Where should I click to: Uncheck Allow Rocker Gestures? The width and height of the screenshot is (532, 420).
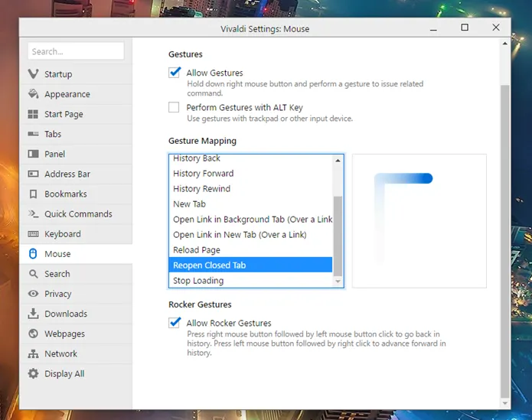pos(175,323)
